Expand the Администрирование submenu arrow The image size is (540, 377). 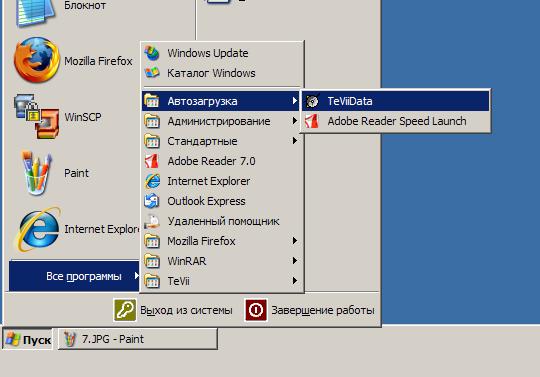pyautogui.click(x=294, y=121)
